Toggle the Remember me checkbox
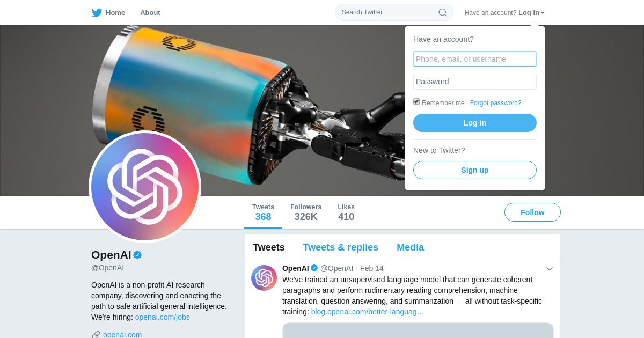The height and width of the screenshot is (338, 644). tap(416, 101)
